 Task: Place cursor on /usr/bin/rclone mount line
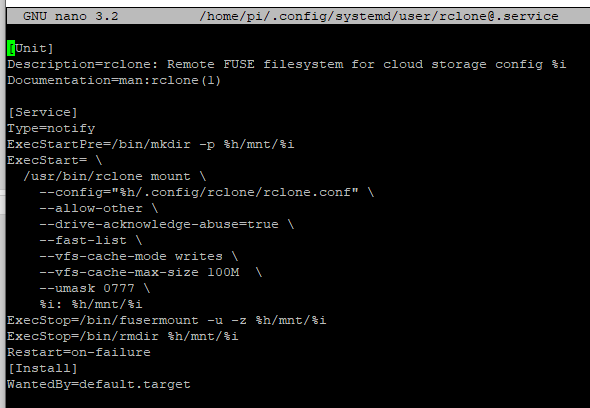point(115,176)
